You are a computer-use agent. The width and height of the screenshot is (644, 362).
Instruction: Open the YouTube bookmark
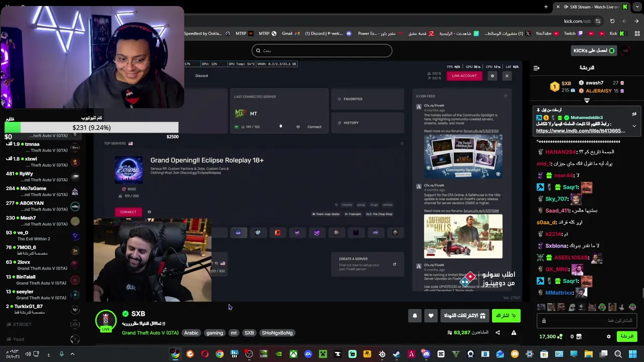(x=546, y=34)
